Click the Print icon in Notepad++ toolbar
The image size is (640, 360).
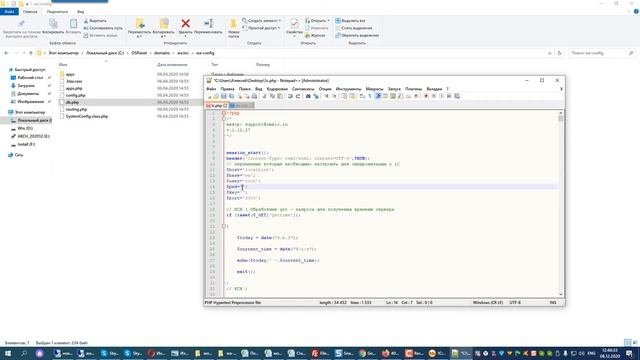[254, 96]
